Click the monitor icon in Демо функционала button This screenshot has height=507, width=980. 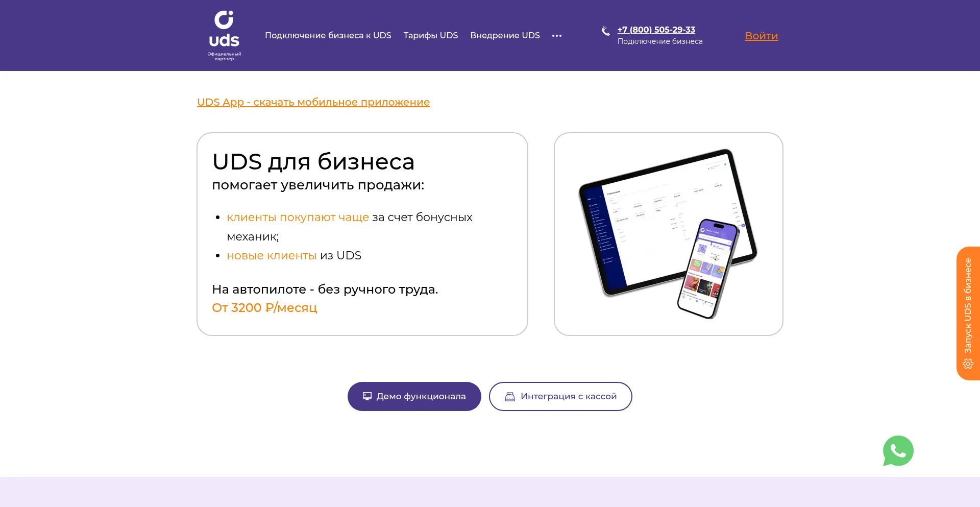[x=366, y=396]
